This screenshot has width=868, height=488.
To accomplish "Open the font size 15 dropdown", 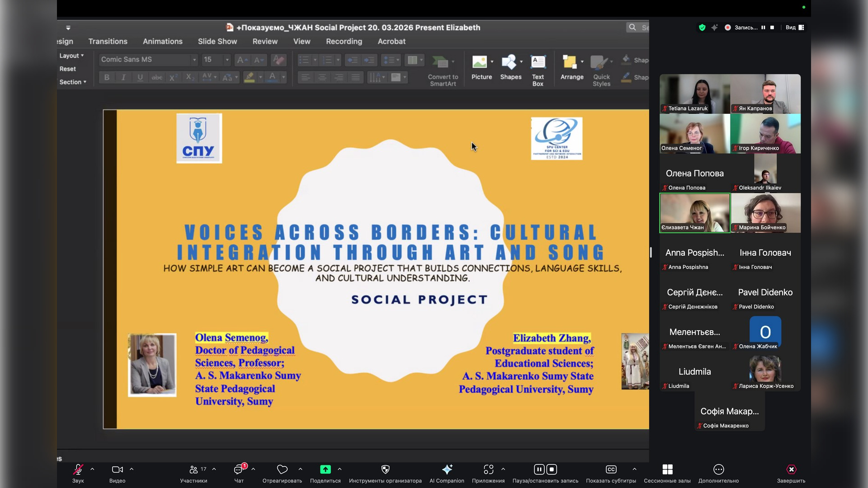I will 227,60.
